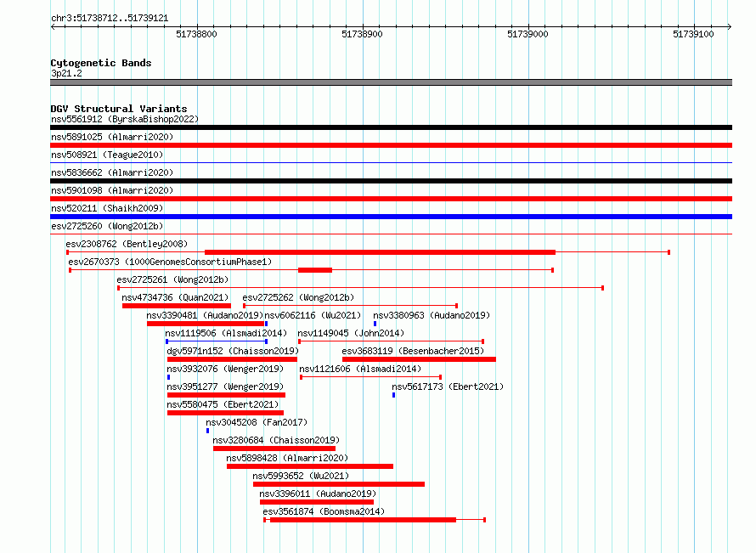Select the nsv520211 (Shaikh2009) label
The height and width of the screenshot is (553, 756).
point(107,208)
